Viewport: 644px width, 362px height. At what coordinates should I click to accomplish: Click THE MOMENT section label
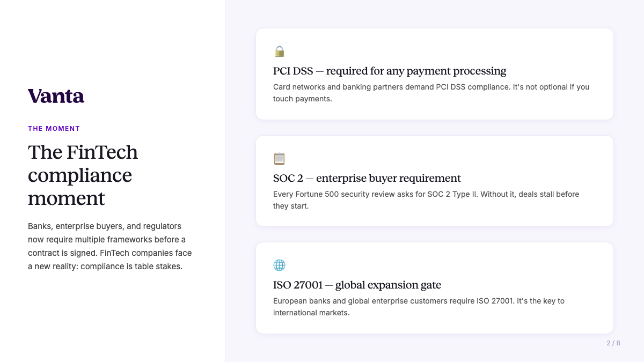pyautogui.click(x=54, y=129)
